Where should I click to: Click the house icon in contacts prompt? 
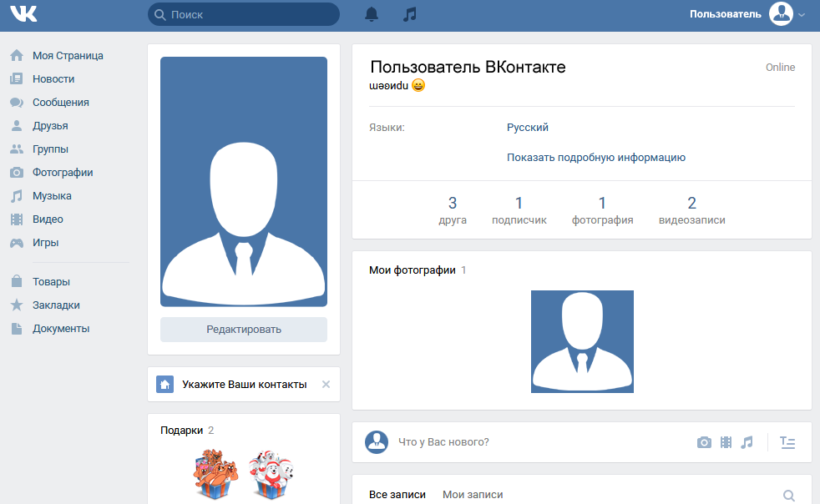[x=165, y=385]
